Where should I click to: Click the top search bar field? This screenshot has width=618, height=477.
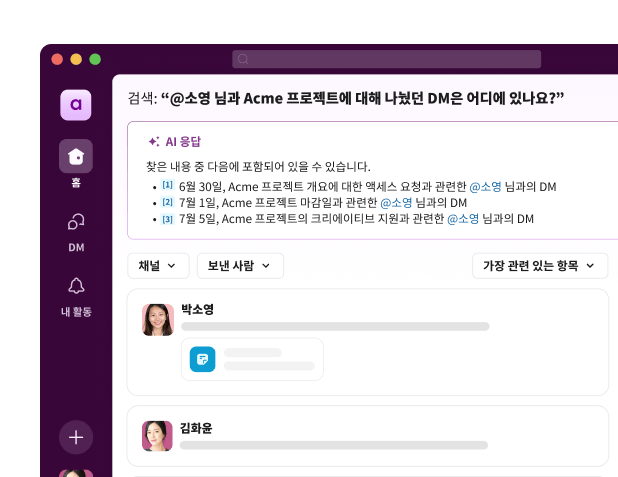[x=386, y=59]
